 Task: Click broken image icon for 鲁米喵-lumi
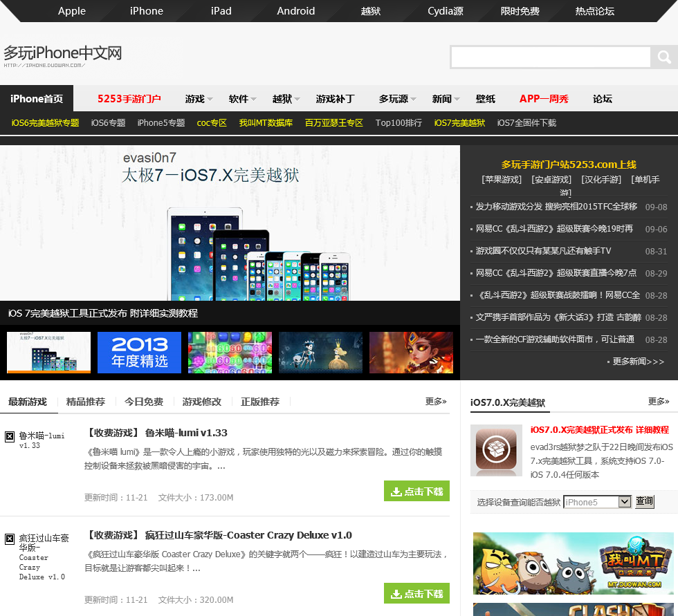10,437
